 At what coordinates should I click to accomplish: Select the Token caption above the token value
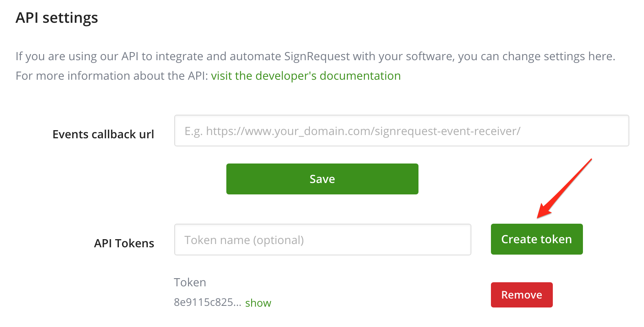tap(190, 282)
